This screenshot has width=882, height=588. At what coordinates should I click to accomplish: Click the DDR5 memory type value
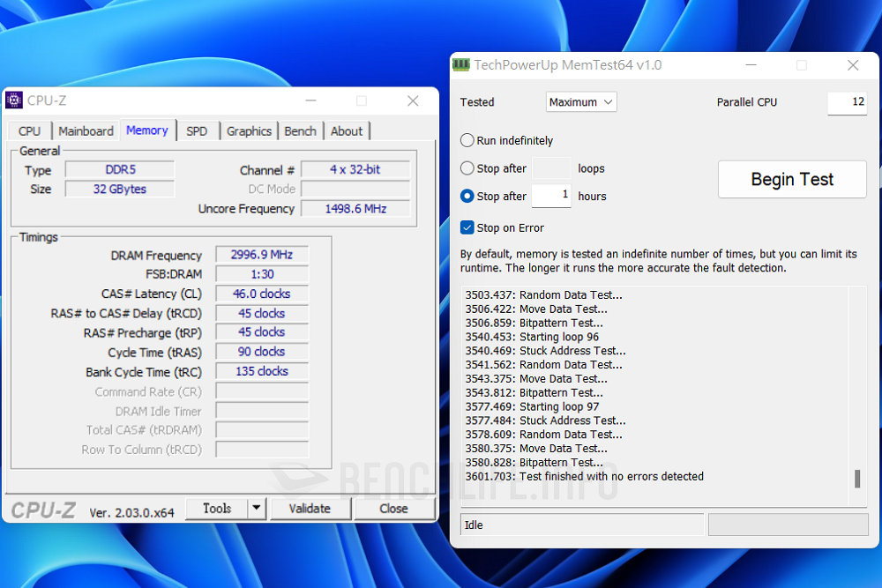[120, 170]
